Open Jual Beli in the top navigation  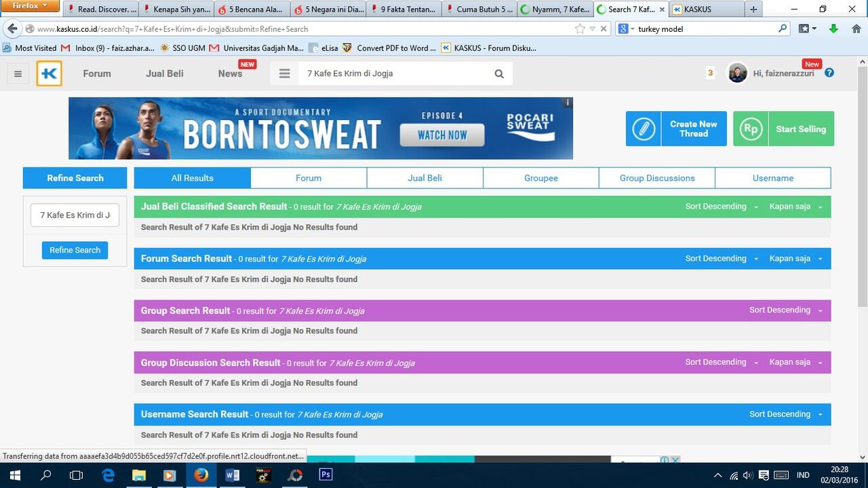pyautogui.click(x=165, y=74)
